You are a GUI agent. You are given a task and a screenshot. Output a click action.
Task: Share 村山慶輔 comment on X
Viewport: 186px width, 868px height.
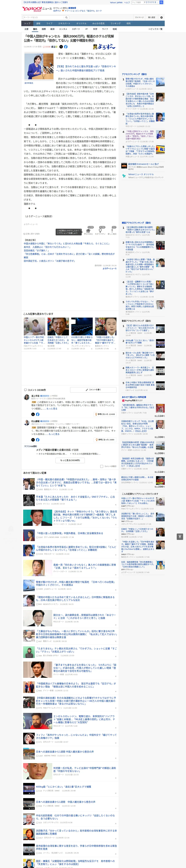[33, 440]
